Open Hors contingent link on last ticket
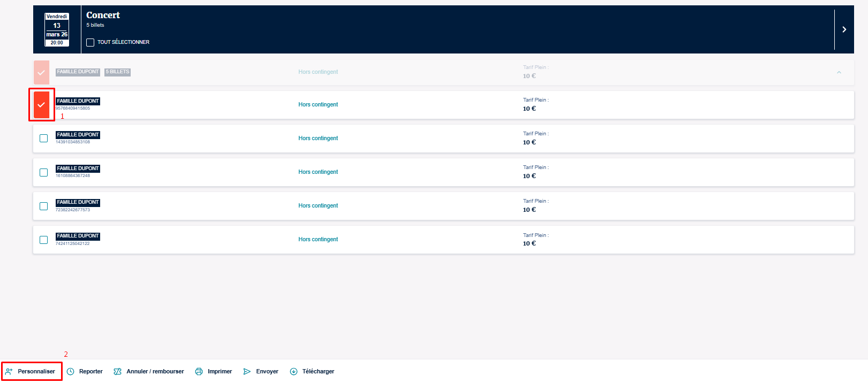 pos(318,240)
